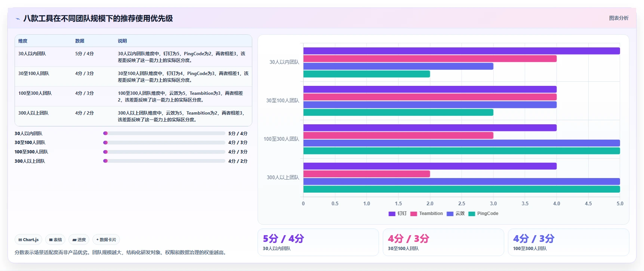Click the 30人以内团队 label beside the progress bar
The width and height of the screenshot is (644, 271).
click(x=28, y=134)
